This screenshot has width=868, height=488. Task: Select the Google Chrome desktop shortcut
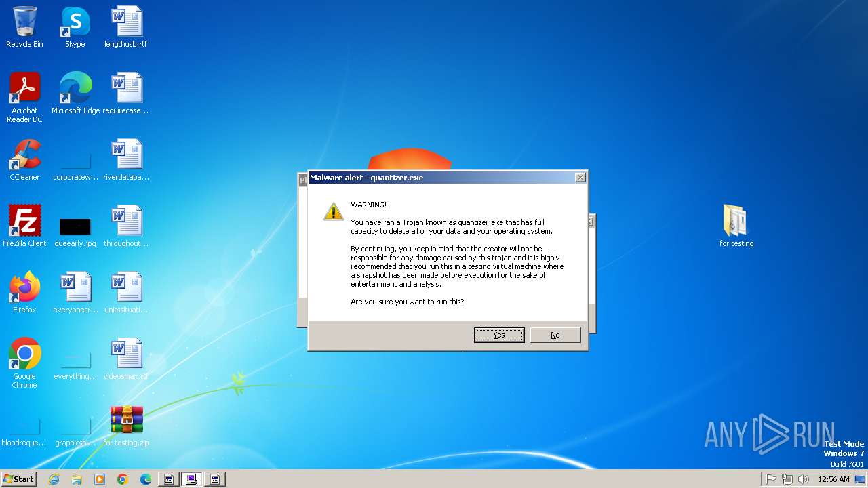[x=24, y=363]
